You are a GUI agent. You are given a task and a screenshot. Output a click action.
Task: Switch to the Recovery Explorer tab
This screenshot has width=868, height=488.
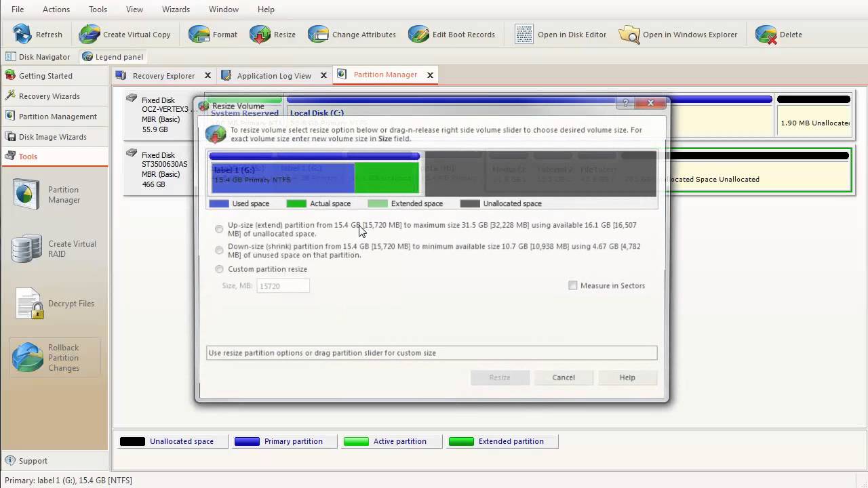[x=163, y=75]
